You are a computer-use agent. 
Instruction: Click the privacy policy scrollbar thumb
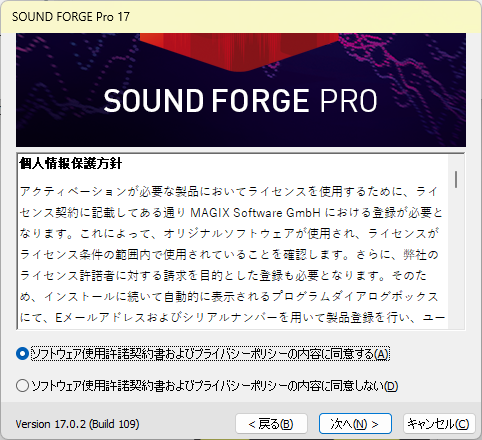tap(456, 179)
